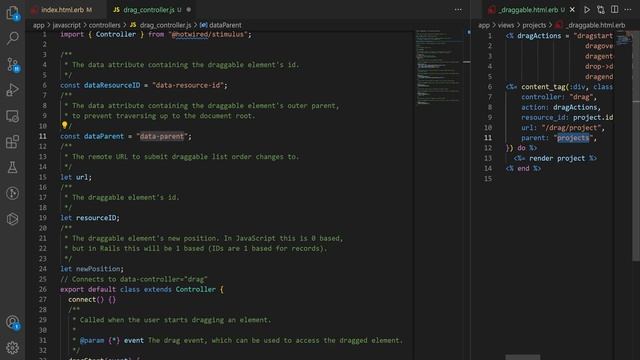The width and height of the screenshot is (640, 360).
Task: Click the lightbulb code action icon
Action: tap(64, 125)
